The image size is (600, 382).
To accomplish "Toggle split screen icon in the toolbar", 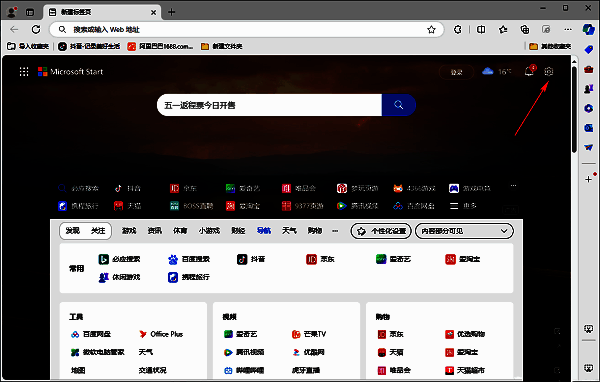I will [481, 29].
